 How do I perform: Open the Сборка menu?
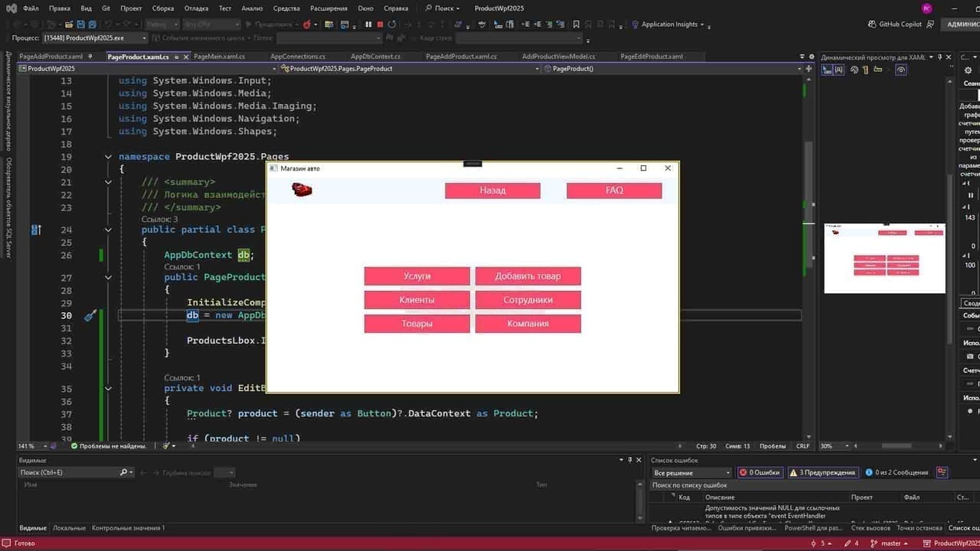(x=163, y=8)
